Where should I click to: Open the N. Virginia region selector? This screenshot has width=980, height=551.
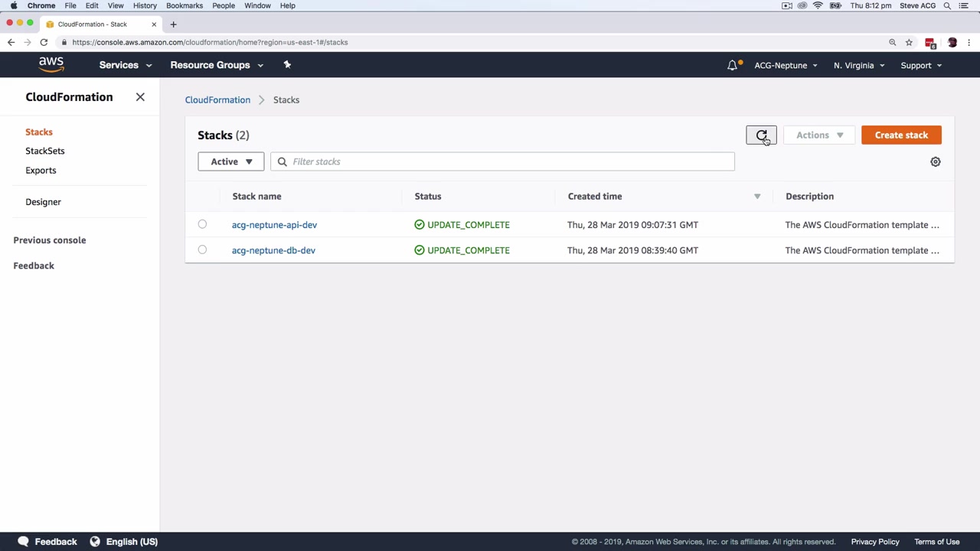coord(859,65)
